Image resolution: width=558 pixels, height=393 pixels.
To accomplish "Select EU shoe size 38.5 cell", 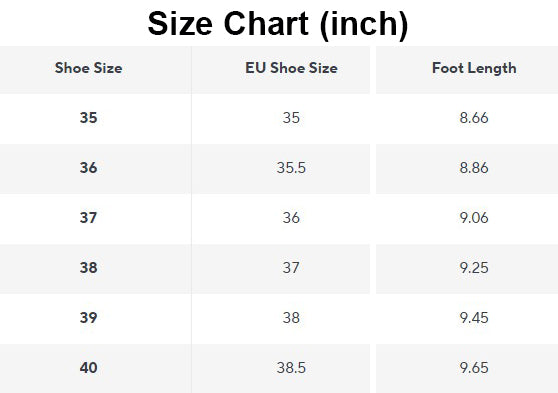I will click(x=291, y=368).
